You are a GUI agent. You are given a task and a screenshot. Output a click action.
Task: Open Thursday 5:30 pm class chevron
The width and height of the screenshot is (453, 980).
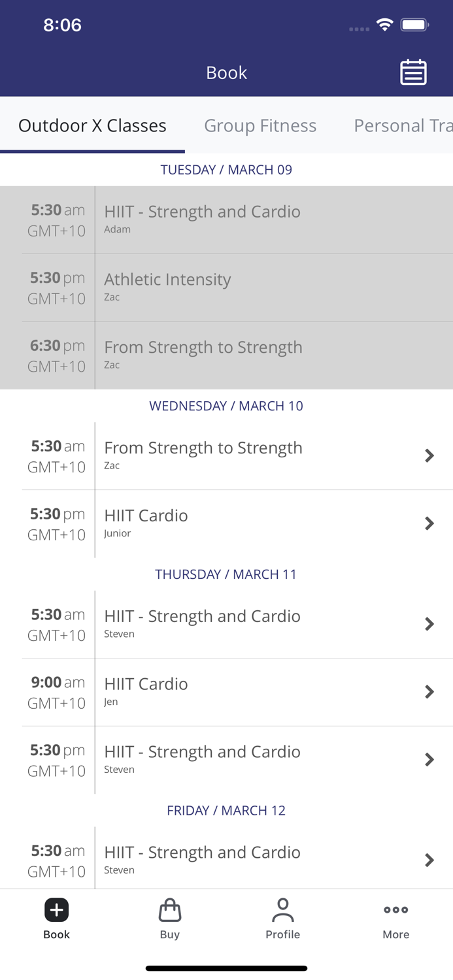point(429,759)
